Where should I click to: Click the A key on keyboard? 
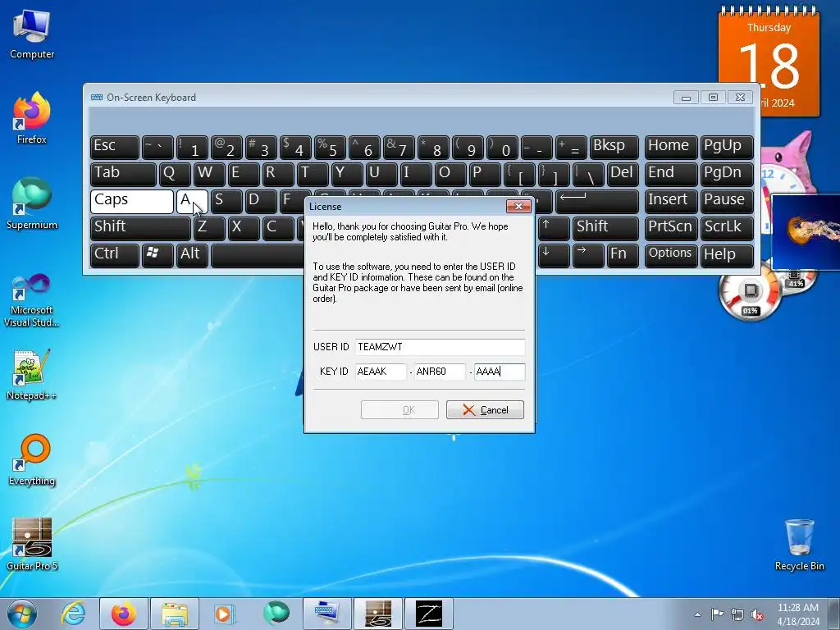tap(192, 201)
